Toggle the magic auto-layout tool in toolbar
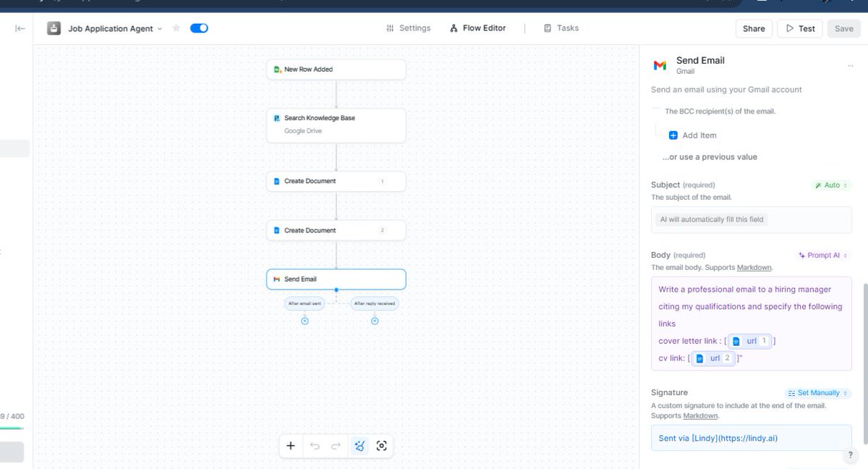The image size is (868, 469). tap(359, 446)
